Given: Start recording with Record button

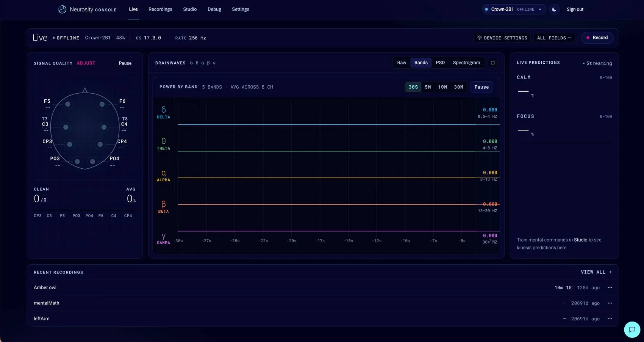Looking at the screenshot, I should tap(597, 38).
